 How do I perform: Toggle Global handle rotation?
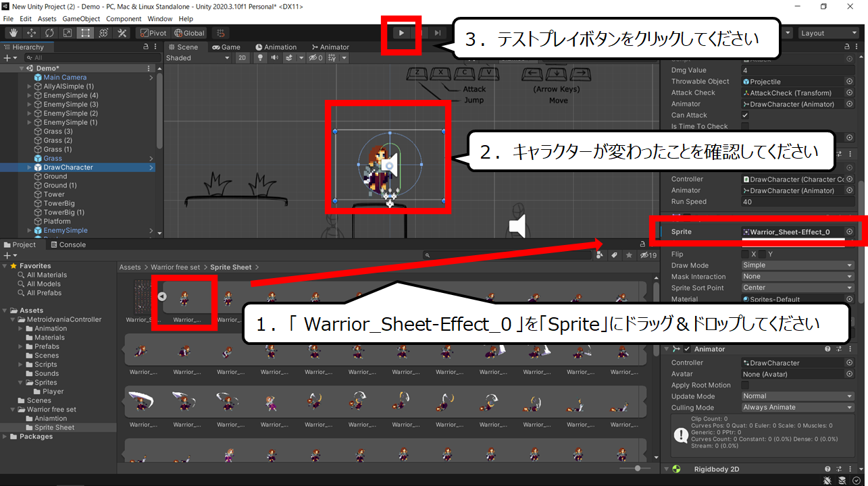pos(188,32)
